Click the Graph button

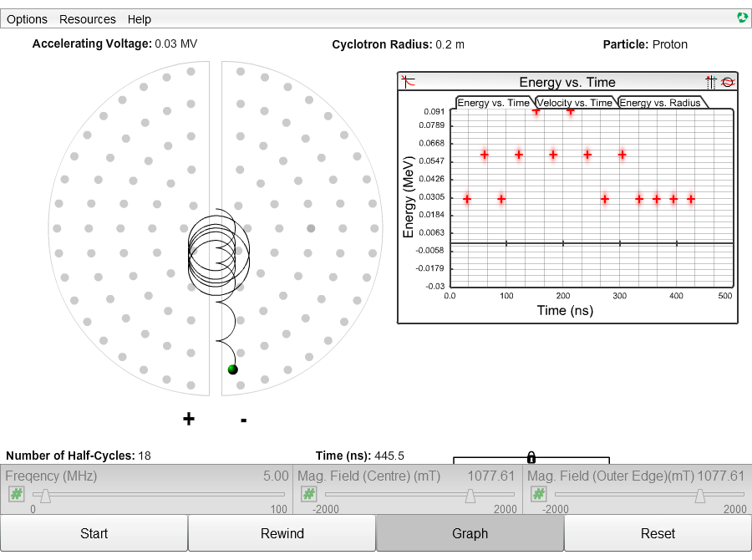point(470,533)
